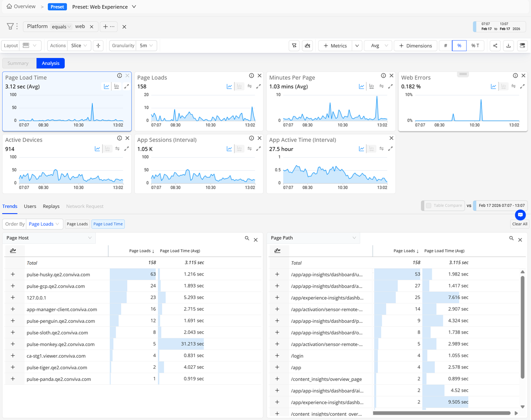Screen dimensions: 531x420
Task: Toggle the percent (%) display mode
Action: (x=459, y=46)
